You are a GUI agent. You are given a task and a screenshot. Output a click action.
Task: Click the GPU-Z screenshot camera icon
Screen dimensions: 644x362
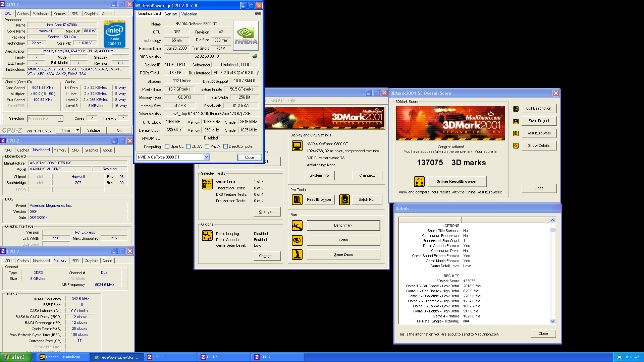coord(258,13)
